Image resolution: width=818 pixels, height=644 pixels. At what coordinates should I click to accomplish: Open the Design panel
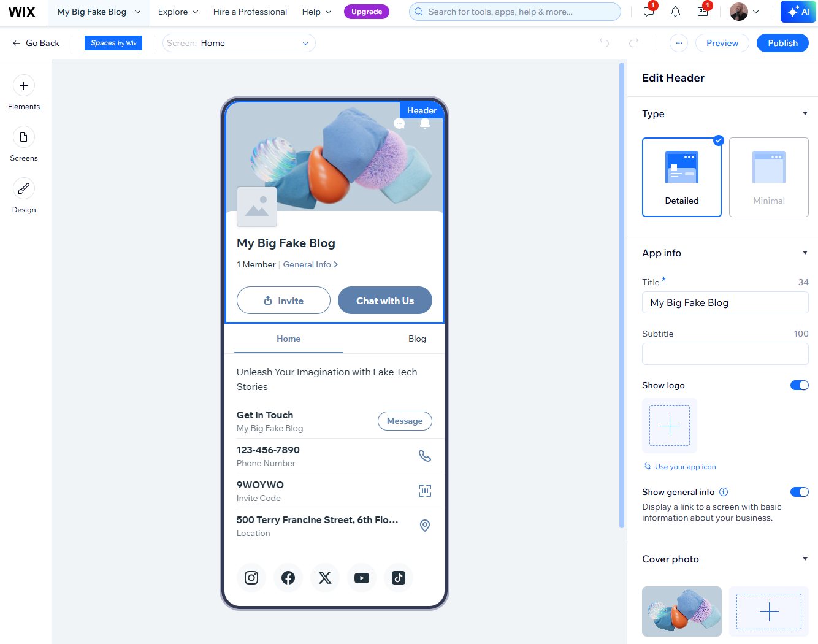tap(23, 195)
